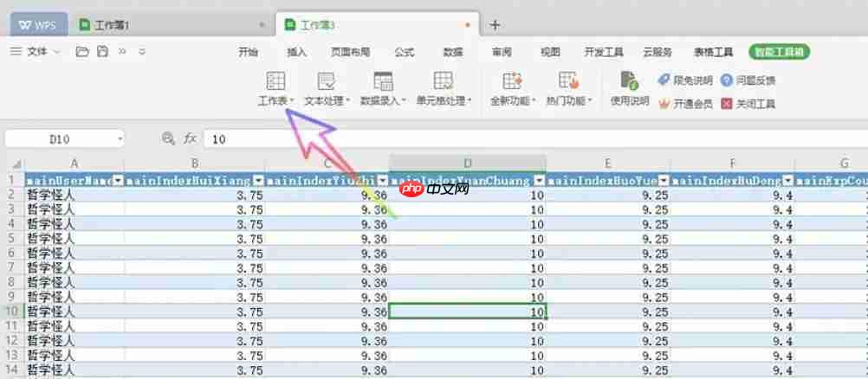Switch to the 工作簿1 document tab
This screenshot has width=868, height=379.
coord(172,25)
